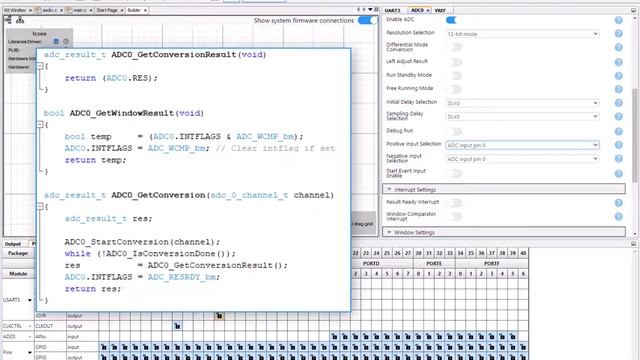This screenshot has width=640, height=360.
Task: Click the lock in the XDIR output row
Action: 219,316
